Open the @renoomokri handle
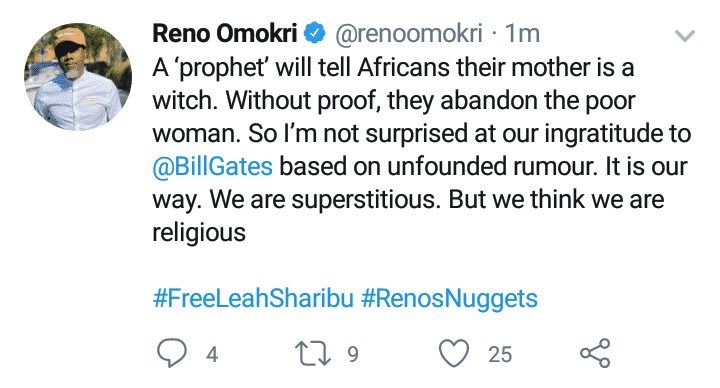 pos(409,34)
